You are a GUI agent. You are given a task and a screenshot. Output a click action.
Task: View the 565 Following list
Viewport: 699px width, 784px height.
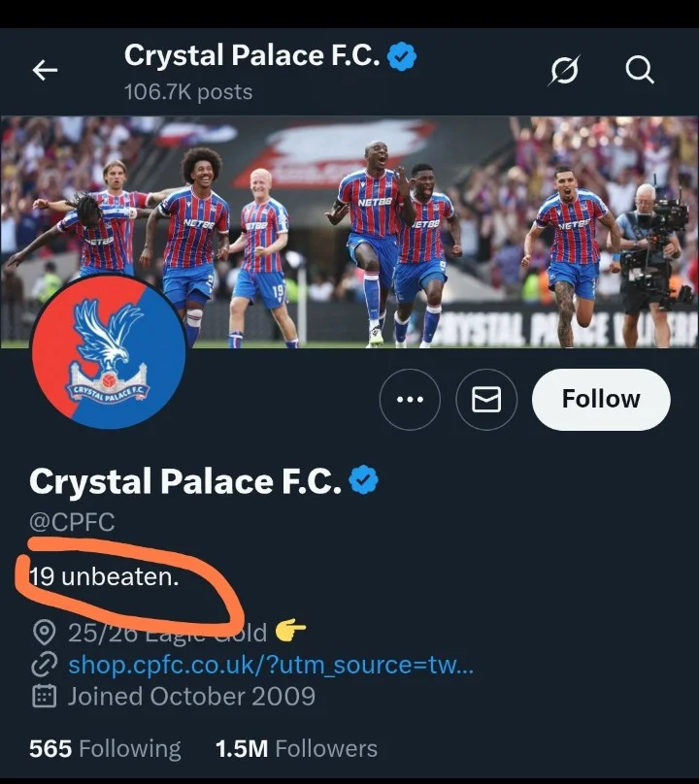[x=105, y=749]
